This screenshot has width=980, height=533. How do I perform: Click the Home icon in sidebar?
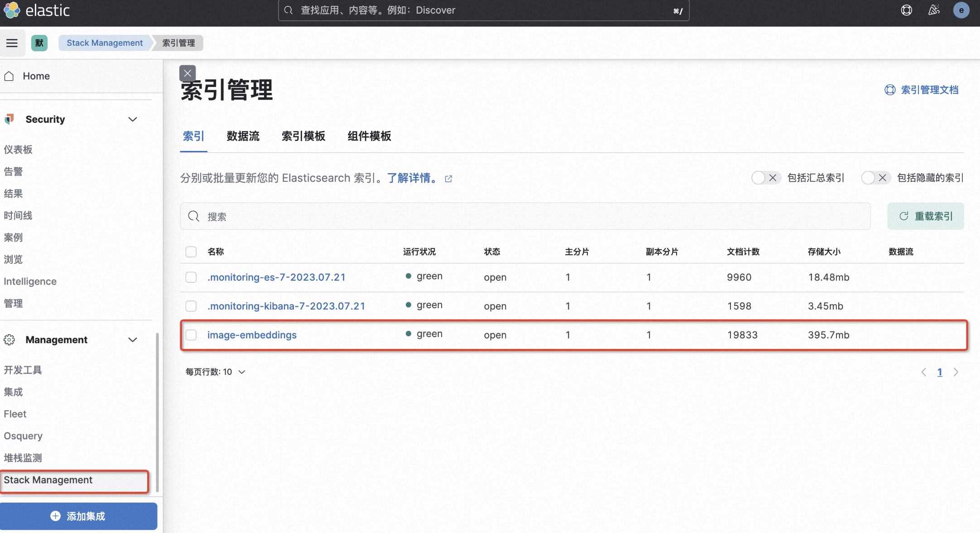pyautogui.click(x=10, y=76)
